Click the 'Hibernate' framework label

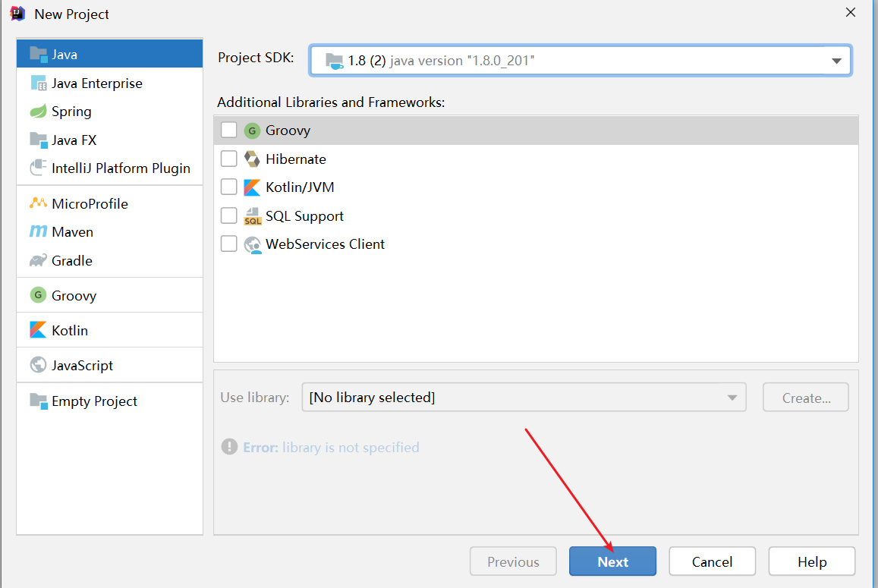pos(296,159)
